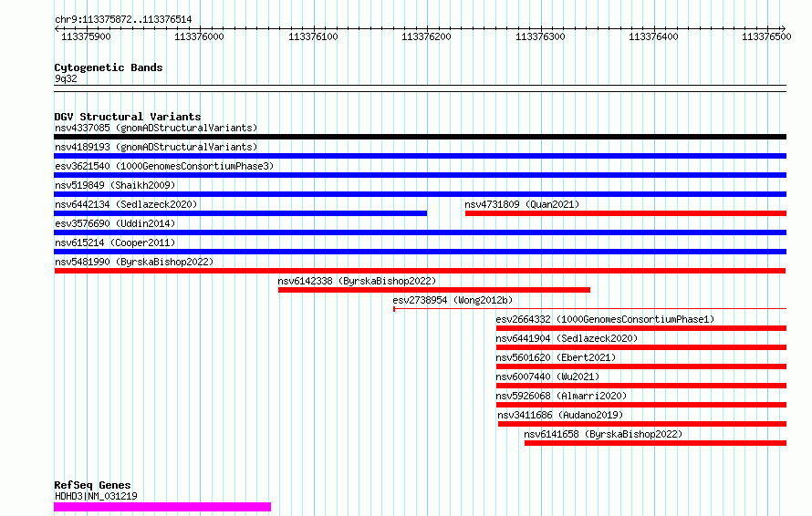812x516 pixels.
Task: Click the RefSeq Genes track title
Action: point(92,486)
